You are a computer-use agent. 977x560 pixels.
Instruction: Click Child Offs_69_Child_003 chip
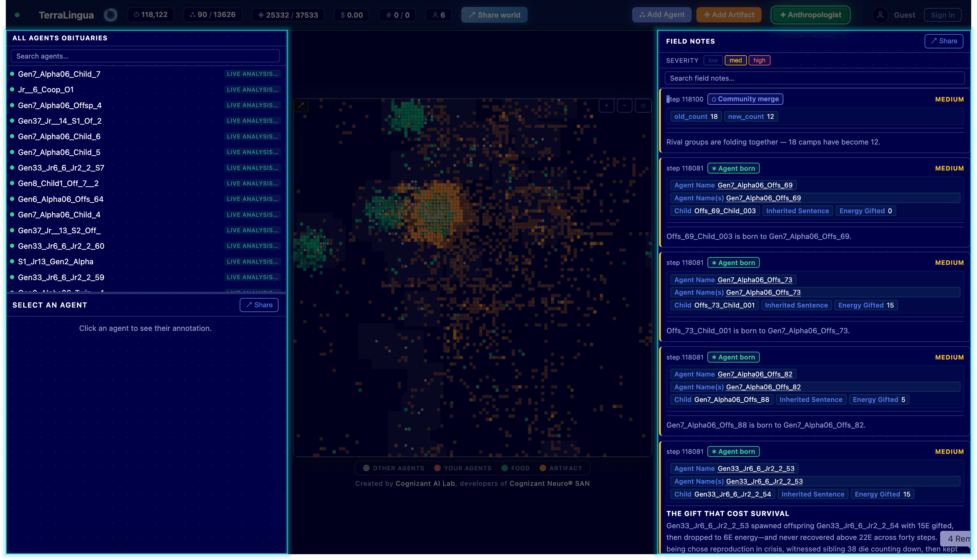pyautogui.click(x=715, y=211)
